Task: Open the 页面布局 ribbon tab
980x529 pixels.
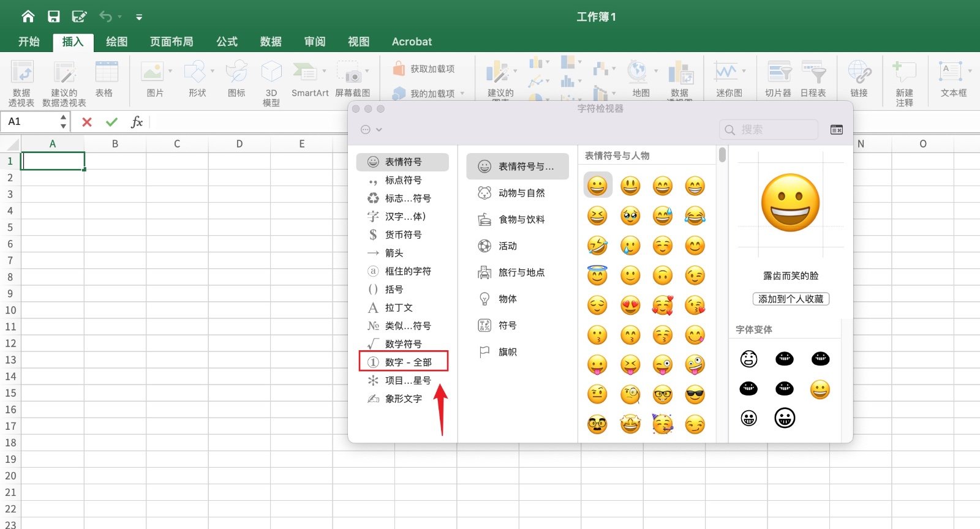Action: 171,42
